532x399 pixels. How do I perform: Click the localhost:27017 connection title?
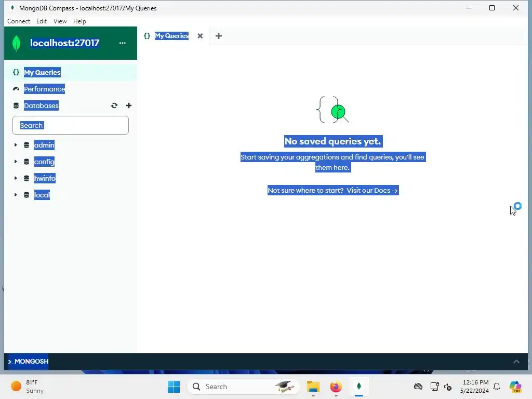click(x=65, y=43)
